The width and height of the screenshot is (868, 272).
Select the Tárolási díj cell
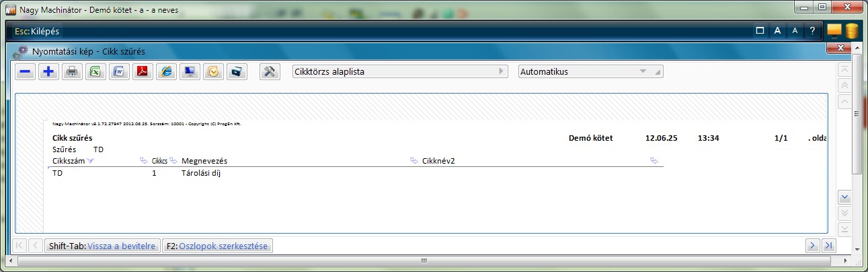pyautogui.click(x=201, y=173)
